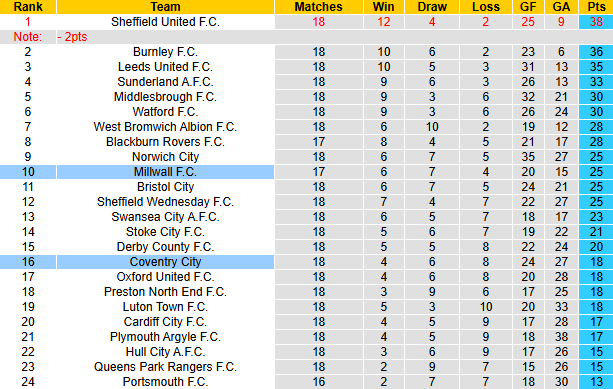Click Sheffield United's 38 points cell
Viewport: 613px width, 389px height.
596,22
